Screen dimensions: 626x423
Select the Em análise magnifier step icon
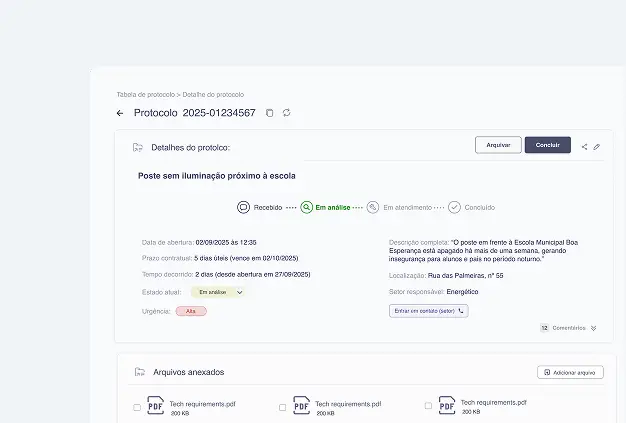point(307,207)
